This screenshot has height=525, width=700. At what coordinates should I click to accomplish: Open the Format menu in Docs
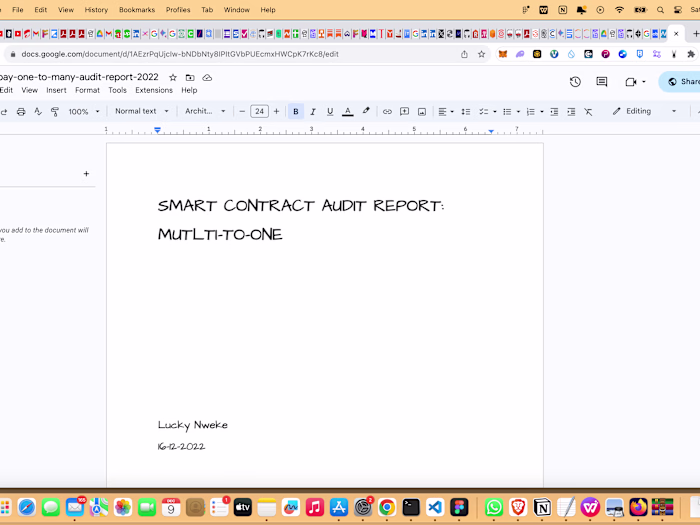tap(88, 90)
